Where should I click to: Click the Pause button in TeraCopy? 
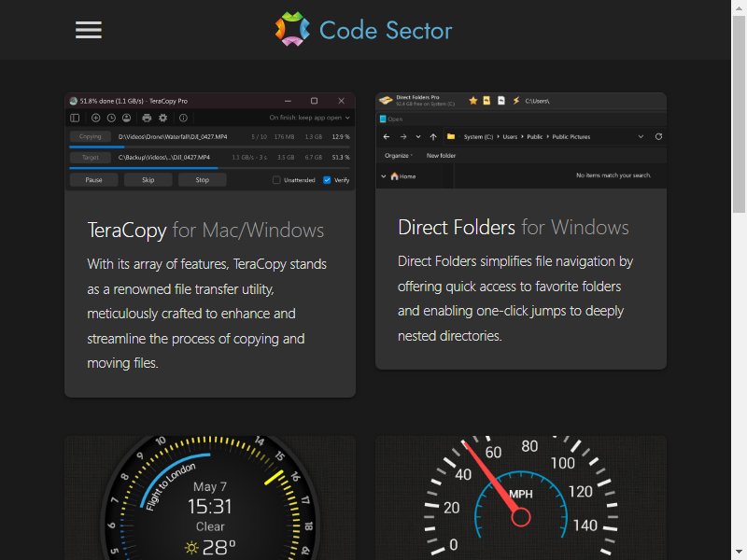point(94,180)
